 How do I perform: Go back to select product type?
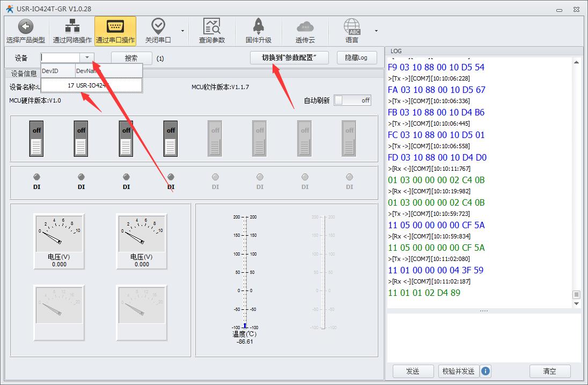pyautogui.click(x=26, y=31)
